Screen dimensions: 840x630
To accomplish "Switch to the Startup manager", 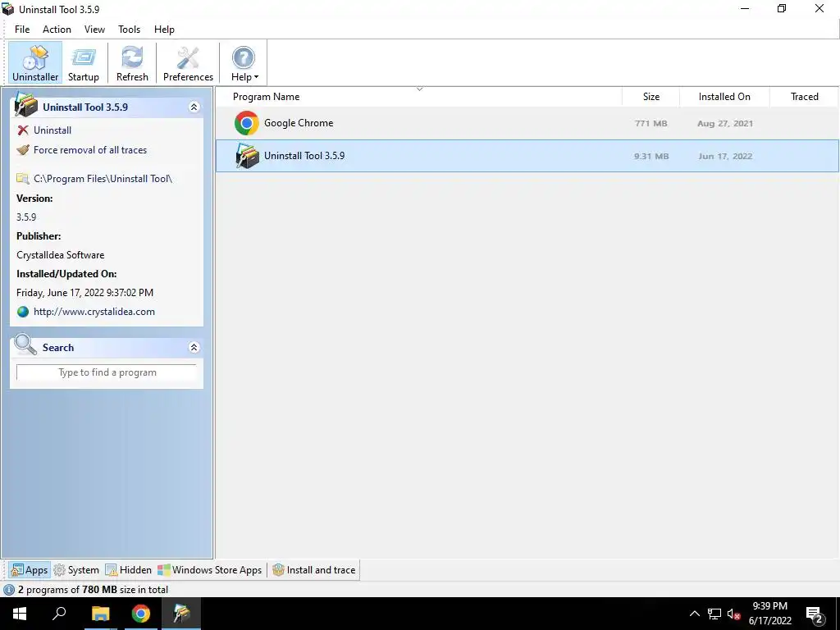I will click(x=84, y=62).
